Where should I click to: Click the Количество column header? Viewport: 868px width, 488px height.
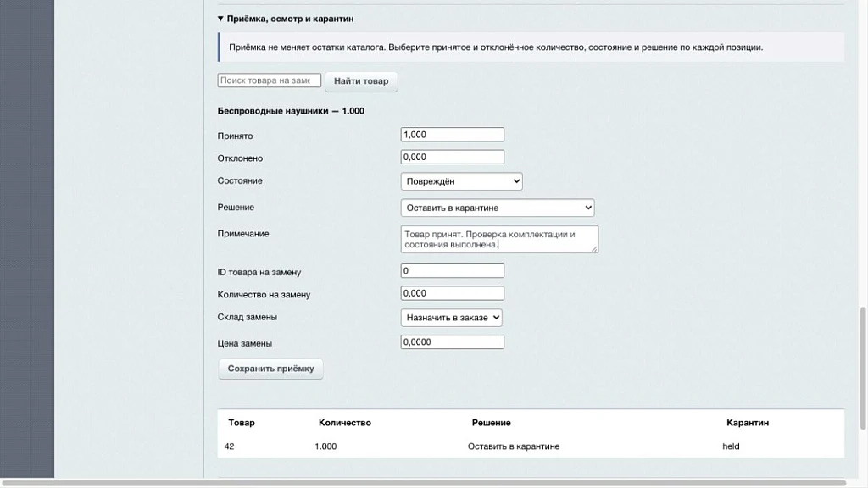tap(344, 423)
